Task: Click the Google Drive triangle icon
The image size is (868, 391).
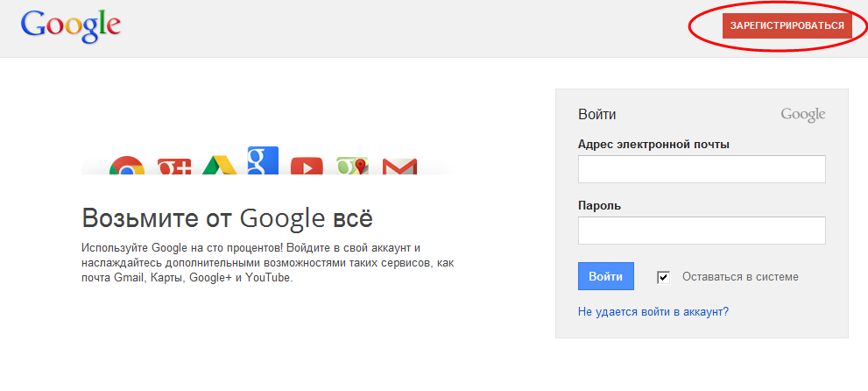Action: point(219,166)
